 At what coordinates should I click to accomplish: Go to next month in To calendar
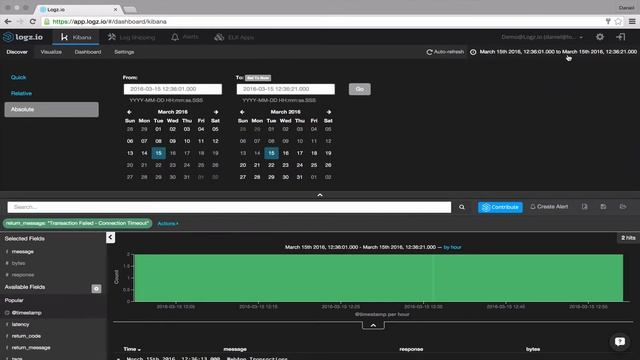[x=329, y=112]
